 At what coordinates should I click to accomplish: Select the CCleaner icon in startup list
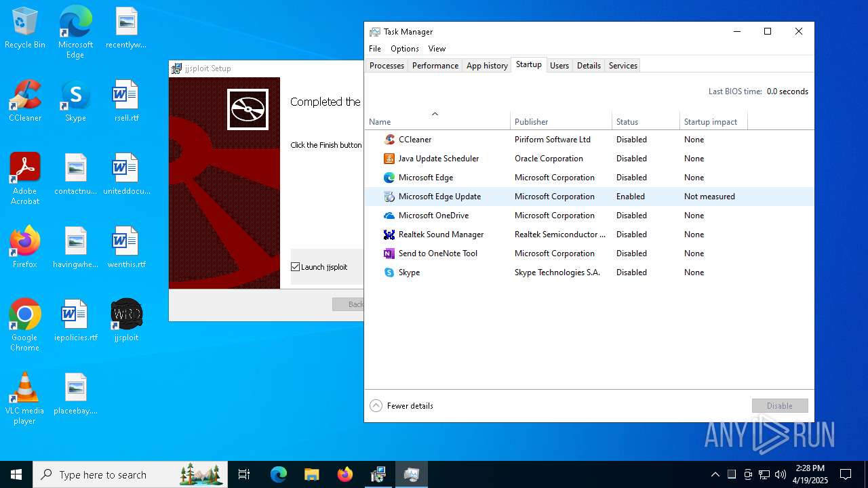click(x=389, y=140)
